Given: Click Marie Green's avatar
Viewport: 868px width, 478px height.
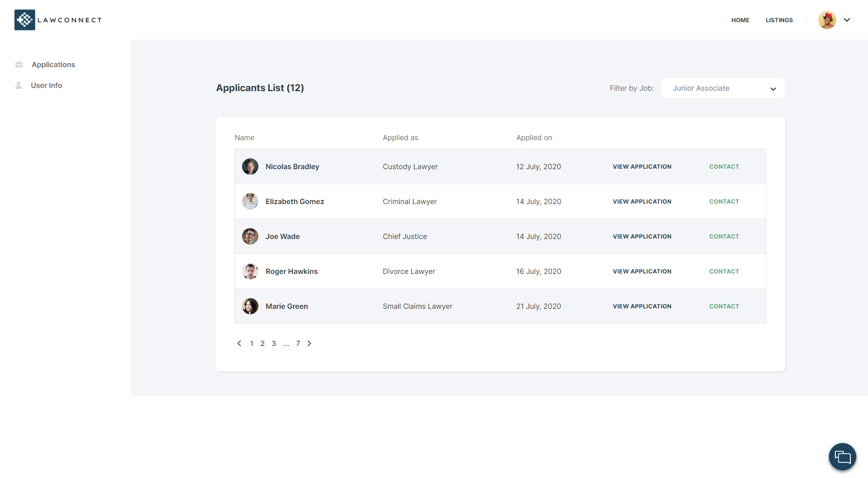Looking at the screenshot, I should point(250,306).
